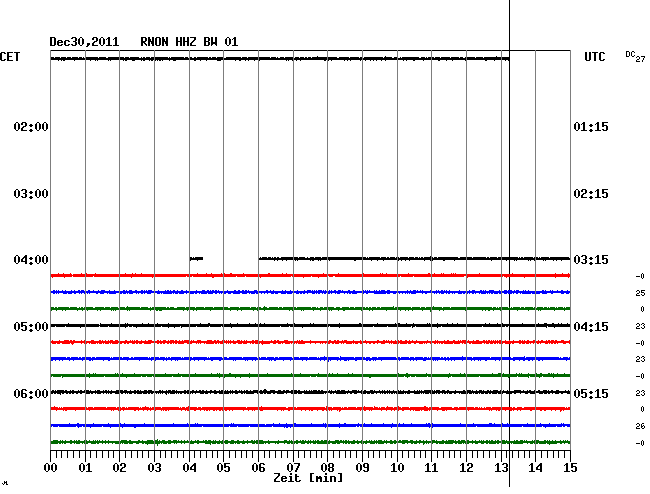The width and height of the screenshot is (650, 494).
Task: Click minute tick label "08"
Action: [327, 468]
